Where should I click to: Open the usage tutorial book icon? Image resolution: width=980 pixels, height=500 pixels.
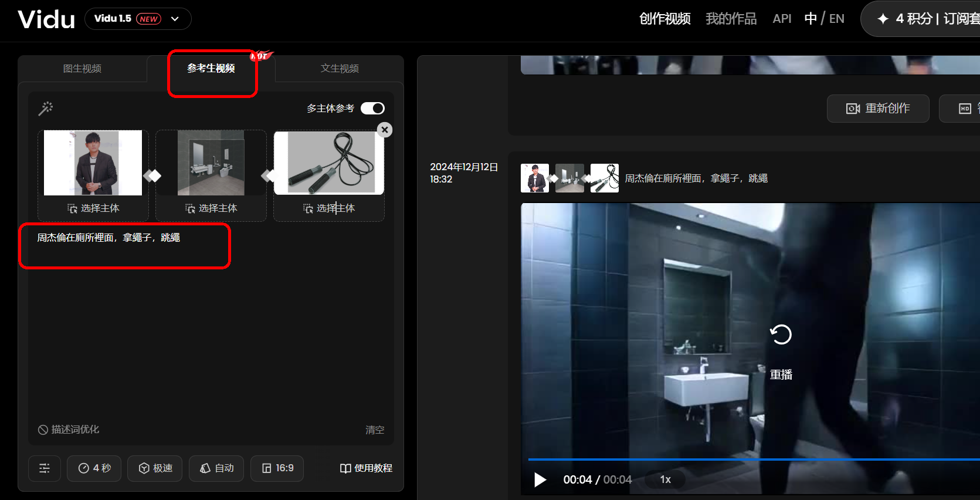345,468
